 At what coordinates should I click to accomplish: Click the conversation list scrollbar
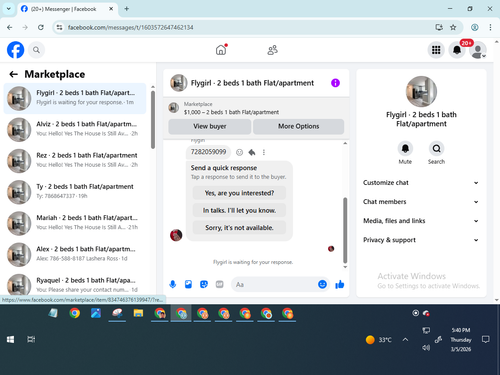[153, 120]
